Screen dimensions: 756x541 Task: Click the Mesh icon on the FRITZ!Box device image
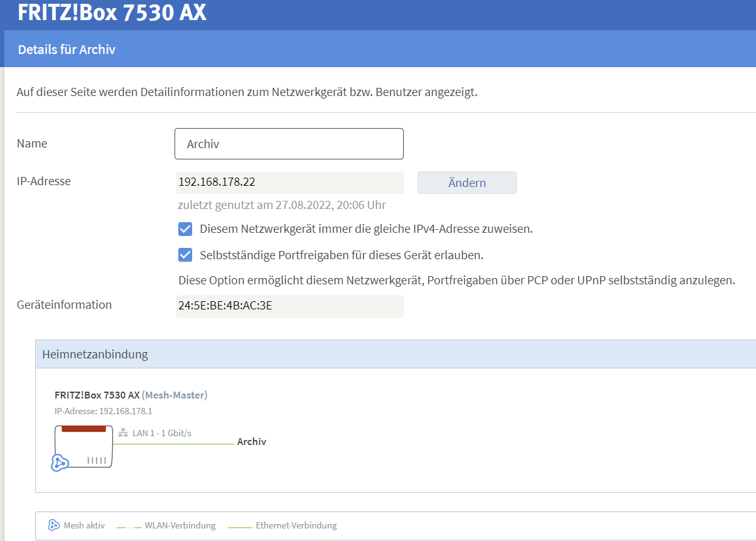click(60, 463)
